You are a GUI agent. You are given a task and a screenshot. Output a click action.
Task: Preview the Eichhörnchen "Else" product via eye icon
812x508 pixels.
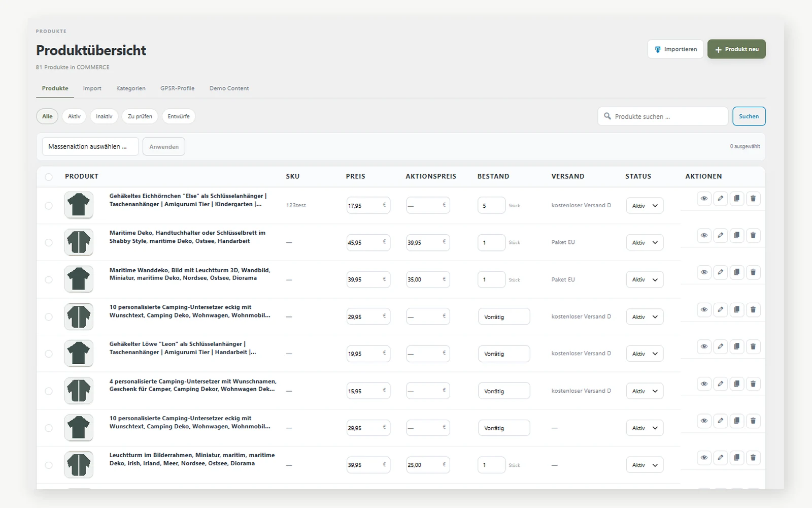[x=704, y=199]
